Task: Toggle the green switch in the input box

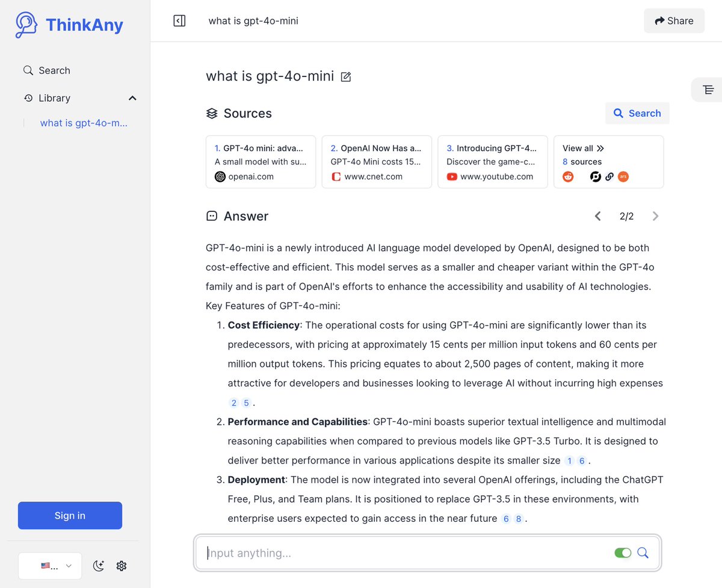Action: [623, 553]
